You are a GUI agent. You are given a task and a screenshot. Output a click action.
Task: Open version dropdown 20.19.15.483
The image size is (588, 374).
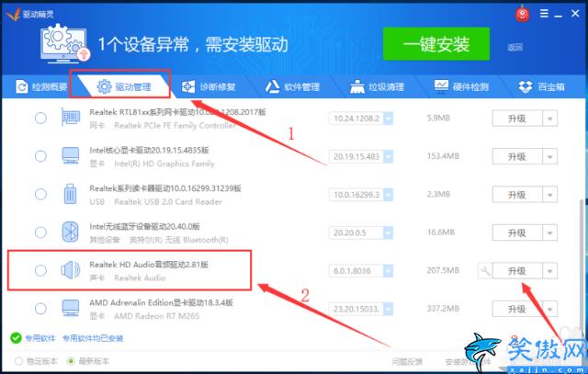(388, 156)
